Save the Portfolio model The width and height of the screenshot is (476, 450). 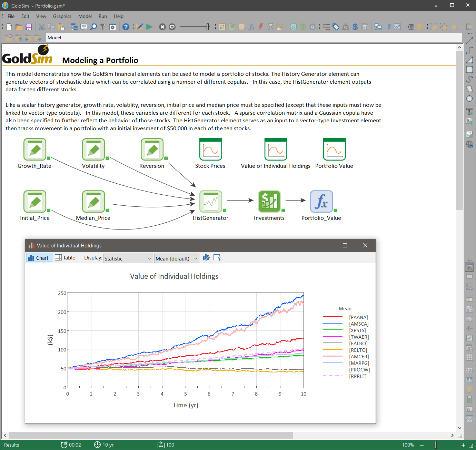[29, 27]
